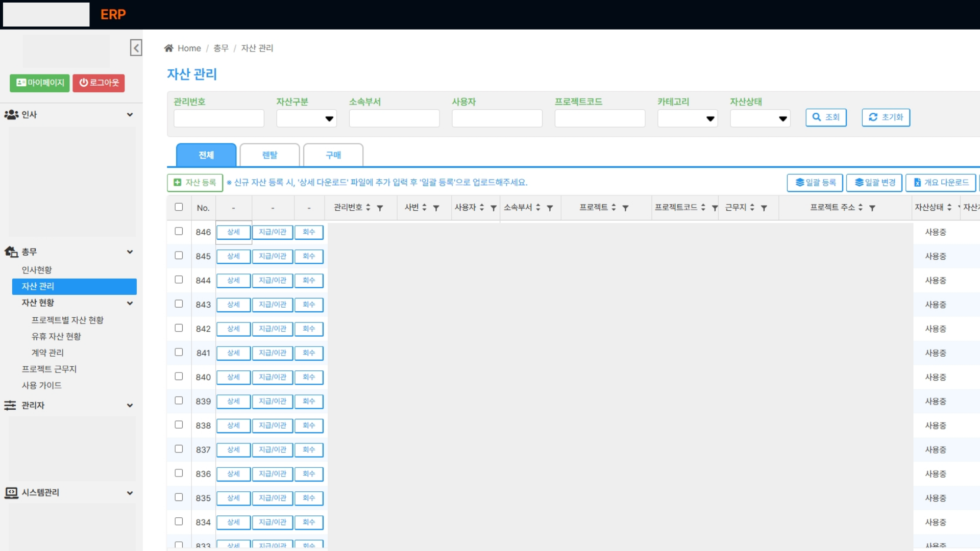The width and height of the screenshot is (980, 551).
Task: Open the 카테고리 dropdown filter
Action: pyautogui.click(x=687, y=118)
